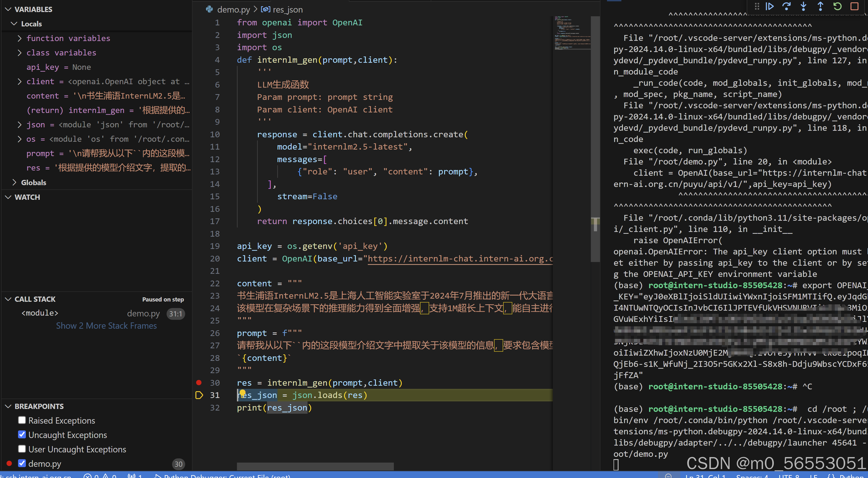Image resolution: width=868 pixels, height=478 pixels.
Task: Click demo.py in the breadcrumb
Action: pos(233,9)
